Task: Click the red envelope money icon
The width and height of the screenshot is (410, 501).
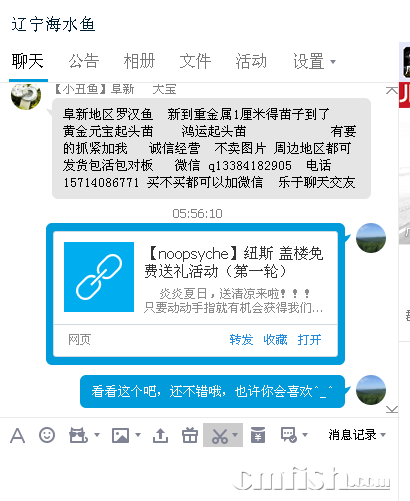Action: pyautogui.click(x=258, y=435)
